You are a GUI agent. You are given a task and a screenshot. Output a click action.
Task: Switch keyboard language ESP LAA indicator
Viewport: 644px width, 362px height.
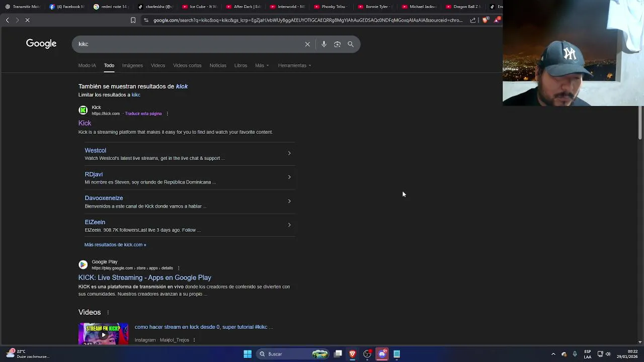pyautogui.click(x=588, y=354)
